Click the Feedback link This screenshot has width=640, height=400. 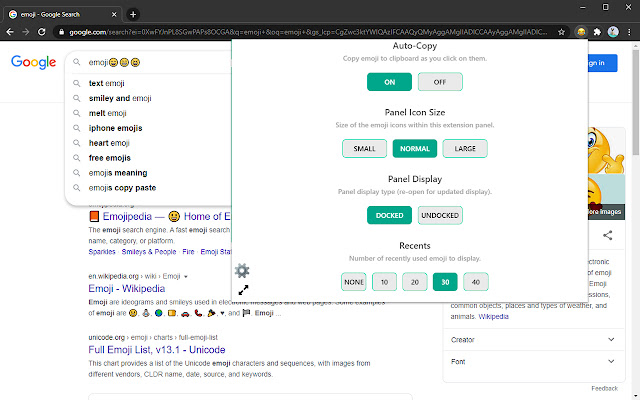coord(604,388)
